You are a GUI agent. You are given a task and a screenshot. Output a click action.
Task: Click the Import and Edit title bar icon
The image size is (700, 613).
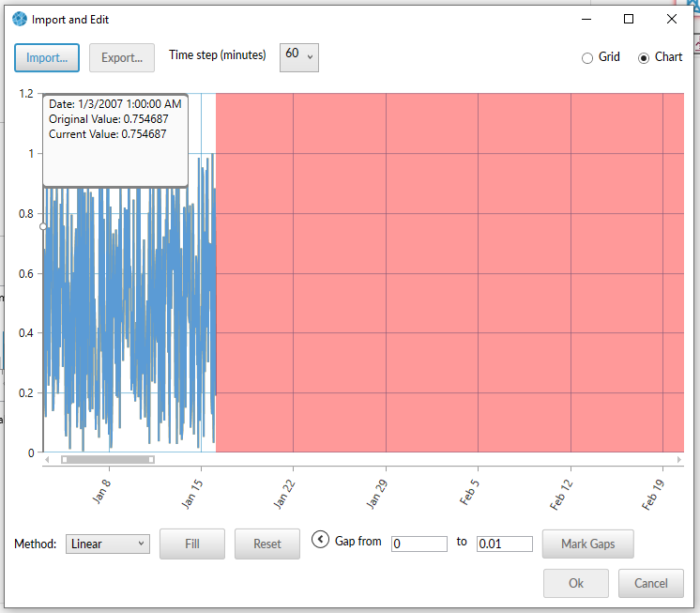point(20,19)
